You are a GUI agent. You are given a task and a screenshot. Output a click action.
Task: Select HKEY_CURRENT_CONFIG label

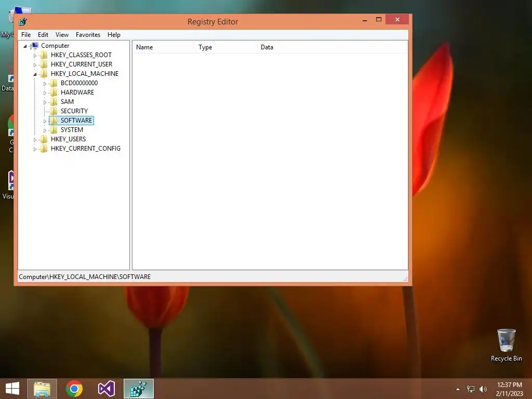[86, 148]
